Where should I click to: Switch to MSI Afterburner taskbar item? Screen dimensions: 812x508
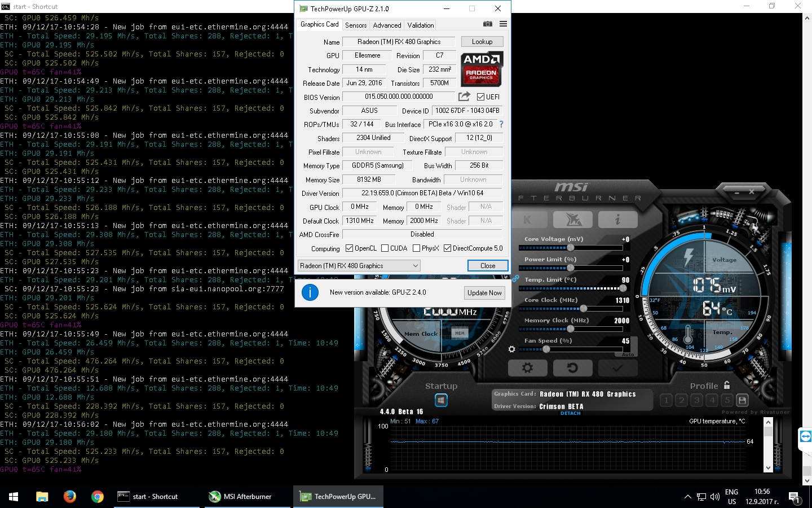[x=248, y=497]
